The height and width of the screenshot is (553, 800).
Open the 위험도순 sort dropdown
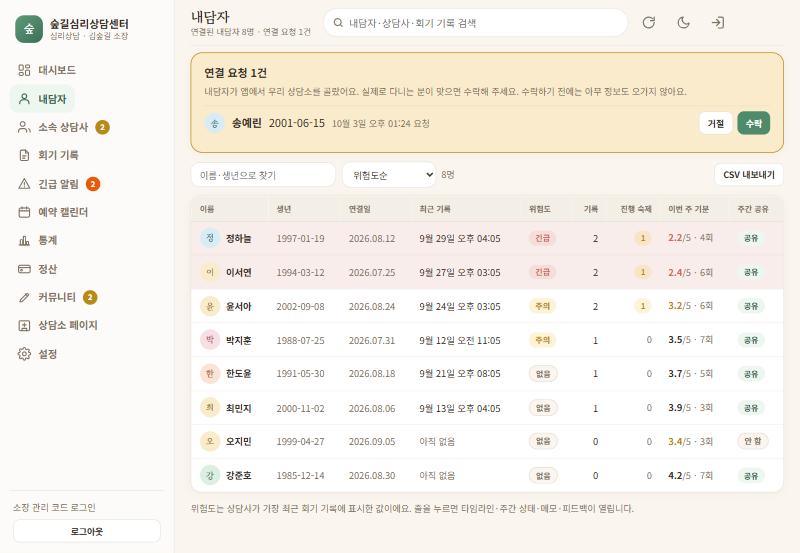pyautogui.click(x=389, y=175)
